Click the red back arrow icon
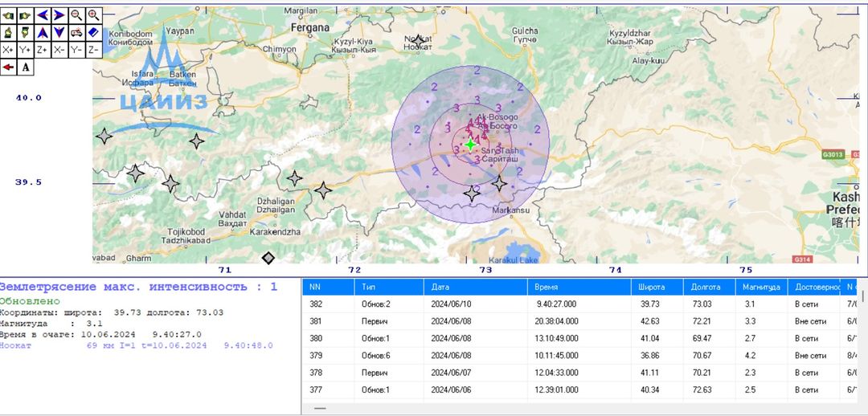 pos(8,67)
